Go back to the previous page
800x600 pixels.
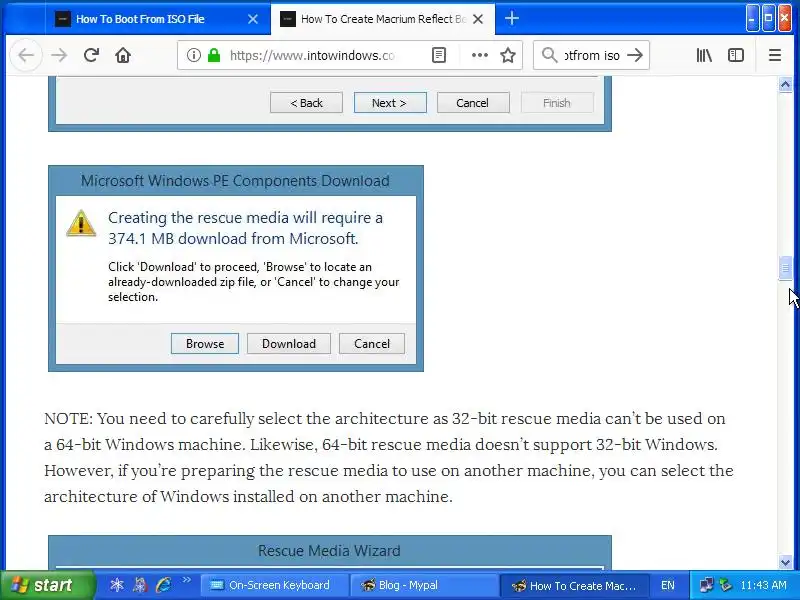click(x=26, y=55)
